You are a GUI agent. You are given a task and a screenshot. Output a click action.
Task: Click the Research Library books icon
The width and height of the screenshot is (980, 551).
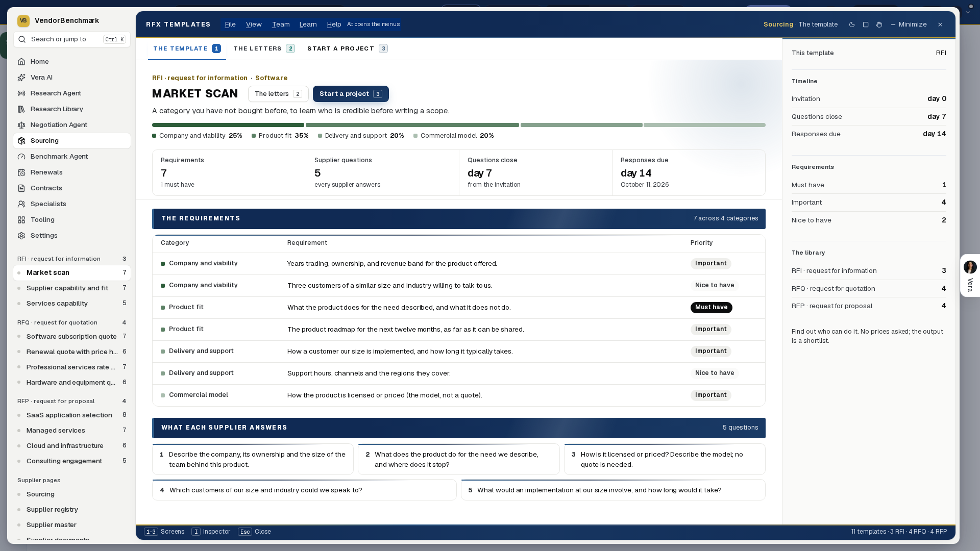click(21, 109)
